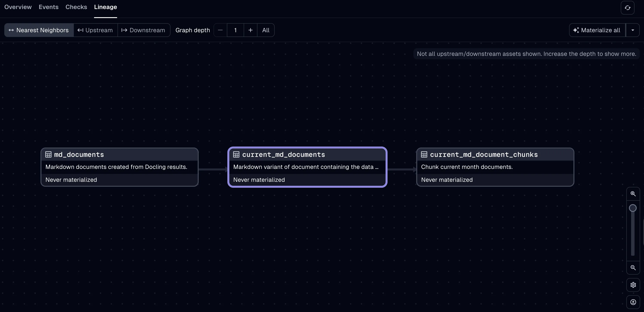Click the zoom in magnifier icon

633,194
